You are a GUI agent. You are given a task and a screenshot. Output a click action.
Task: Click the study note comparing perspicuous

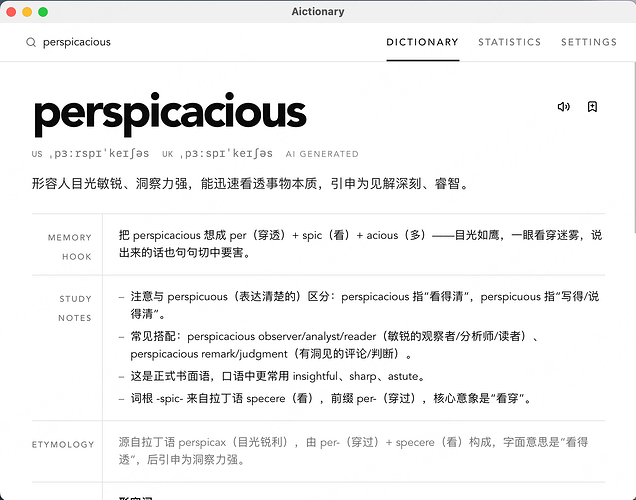pyautogui.click(x=364, y=305)
